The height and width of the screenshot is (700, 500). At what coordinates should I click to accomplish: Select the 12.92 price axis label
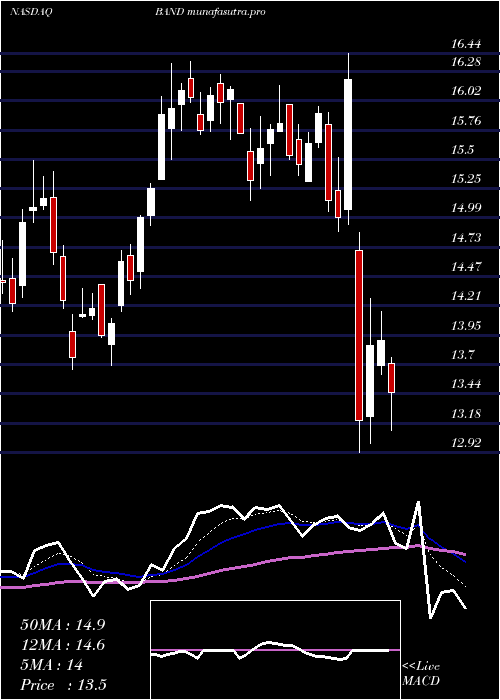click(466, 443)
